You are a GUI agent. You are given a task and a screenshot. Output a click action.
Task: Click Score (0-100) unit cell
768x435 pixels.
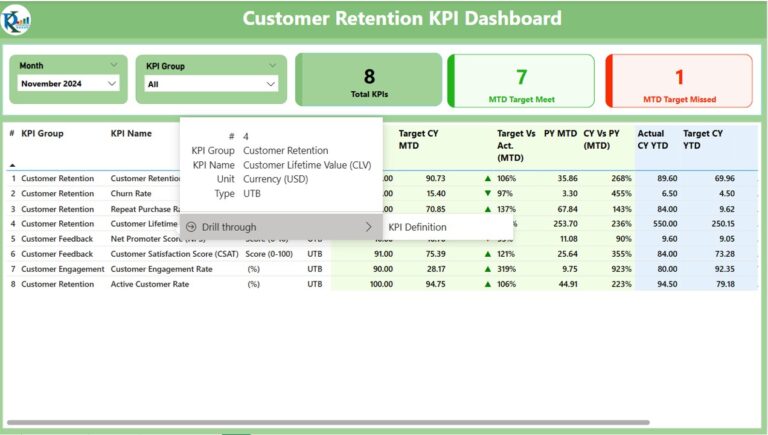click(269, 254)
